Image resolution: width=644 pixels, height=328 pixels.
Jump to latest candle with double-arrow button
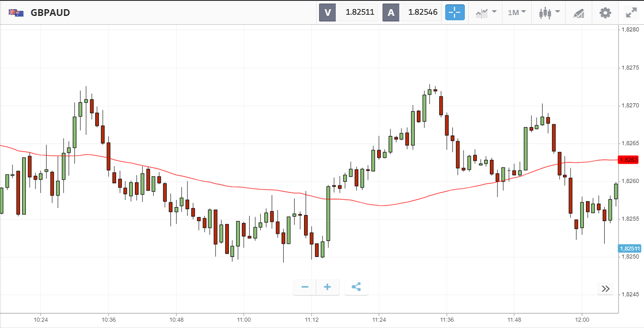[605, 288]
